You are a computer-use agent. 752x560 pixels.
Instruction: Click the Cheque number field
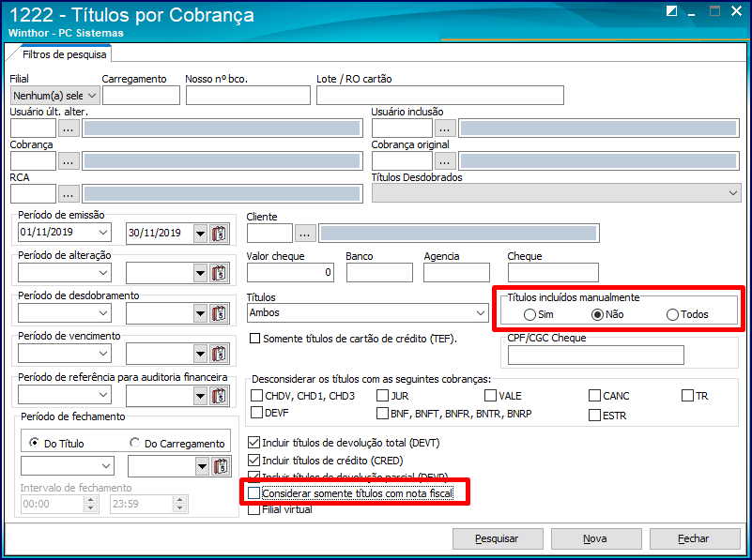click(x=553, y=272)
